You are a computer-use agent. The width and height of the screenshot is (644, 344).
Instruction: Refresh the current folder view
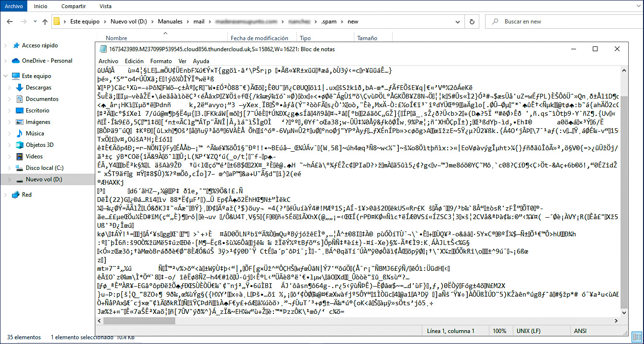tap(473, 22)
